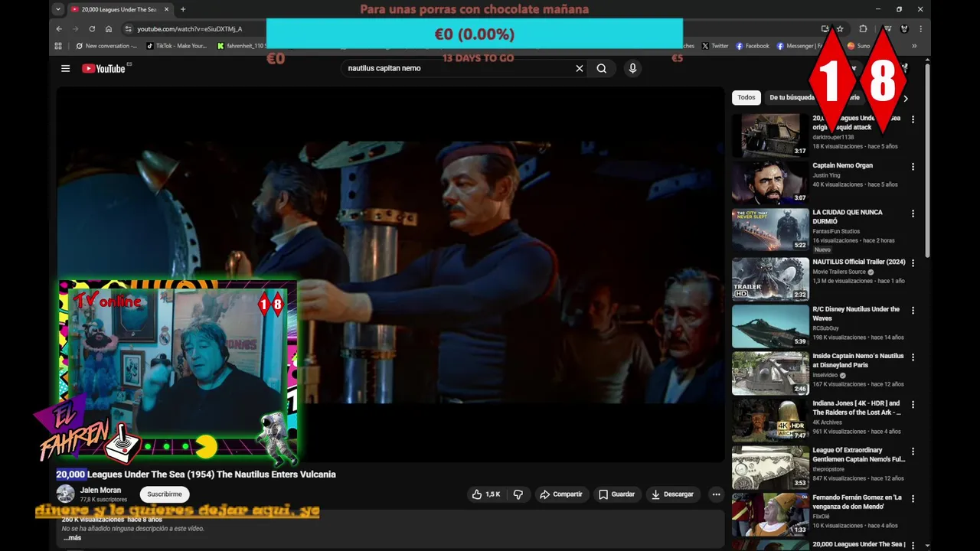Open LA CIUDAD QUE NUNCA DURMIÓ video title

tap(847, 217)
